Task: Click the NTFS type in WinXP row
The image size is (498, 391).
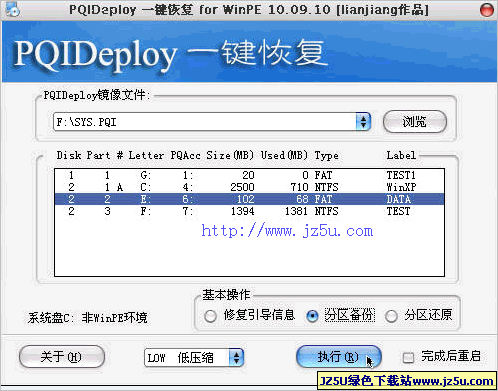Action: click(x=326, y=187)
